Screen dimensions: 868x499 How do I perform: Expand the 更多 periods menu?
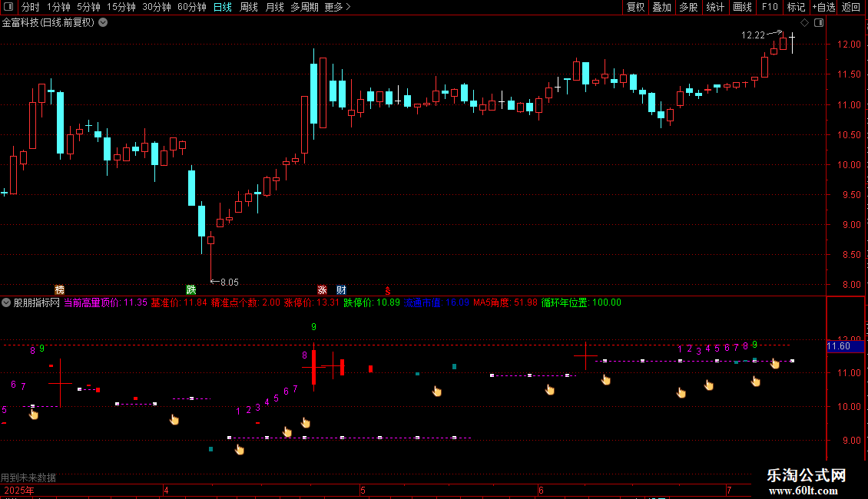337,7
